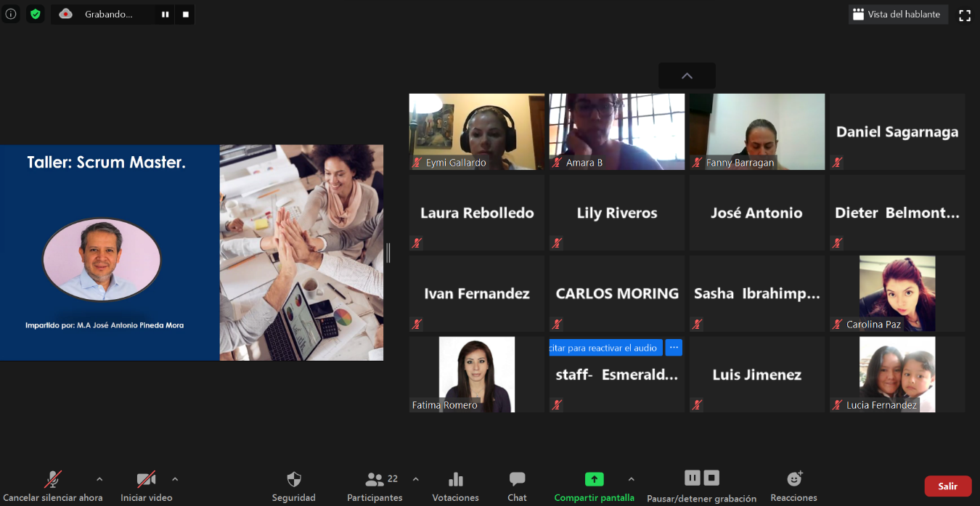
Task: Request to reactivate audio for staff Esmeralda
Action: click(x=605, y=348)
